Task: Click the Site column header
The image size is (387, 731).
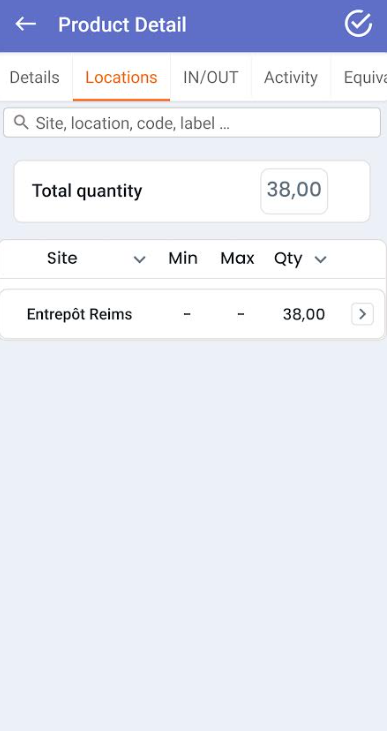Action: (62, 258)
